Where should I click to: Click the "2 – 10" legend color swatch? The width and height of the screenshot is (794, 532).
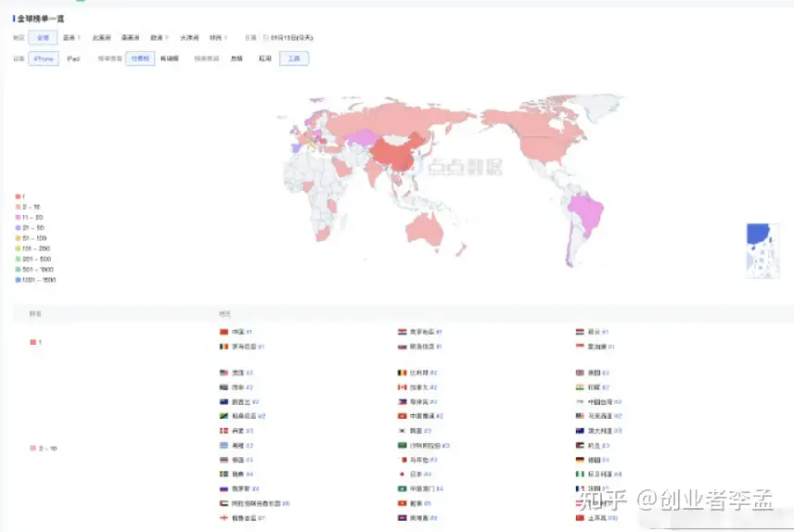click(18, 207)
